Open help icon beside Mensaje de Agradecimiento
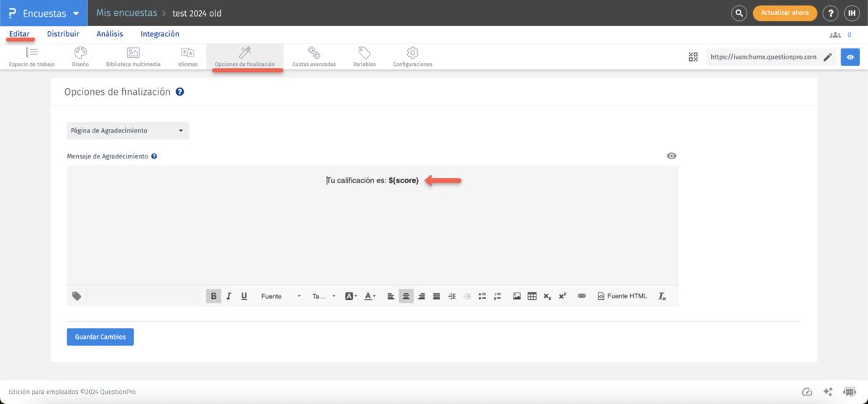 point(154,156)
